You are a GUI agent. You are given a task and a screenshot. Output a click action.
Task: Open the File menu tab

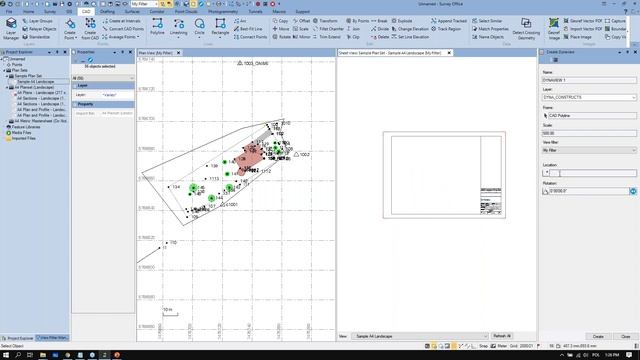[x=9, y=12]
